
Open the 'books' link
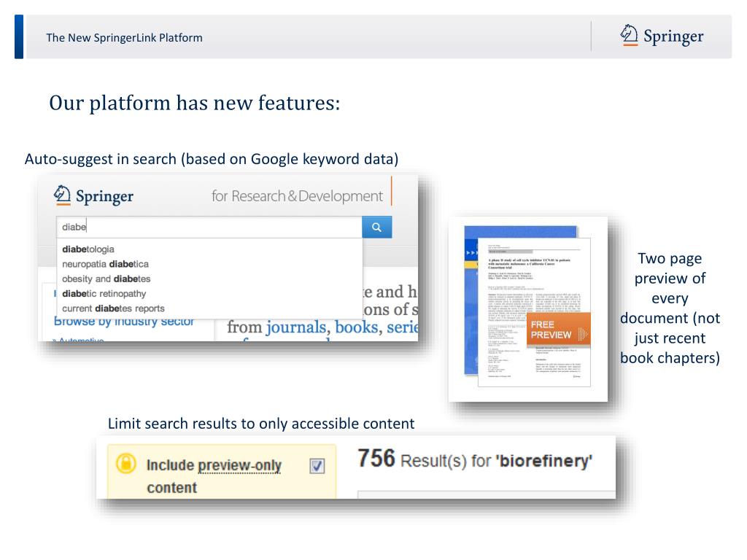pyautogui.click(x=356, y=327)
